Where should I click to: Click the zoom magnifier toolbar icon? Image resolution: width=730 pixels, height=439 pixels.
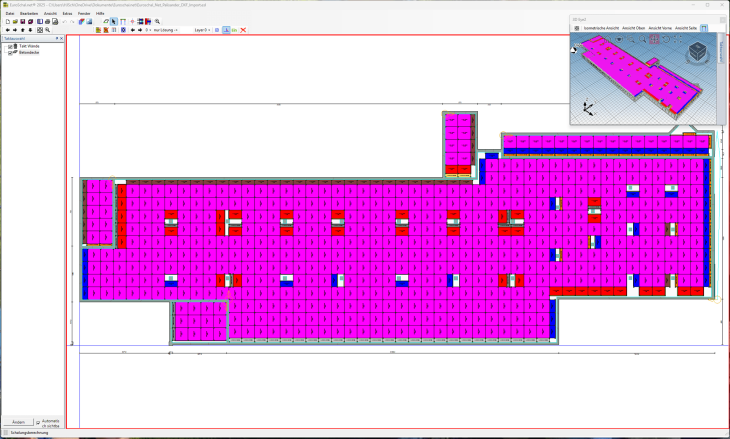coord(157,21)
